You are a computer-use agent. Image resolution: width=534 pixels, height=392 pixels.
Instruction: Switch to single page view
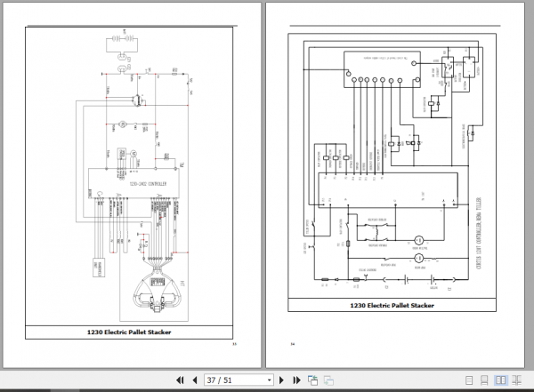pos(469,380)
